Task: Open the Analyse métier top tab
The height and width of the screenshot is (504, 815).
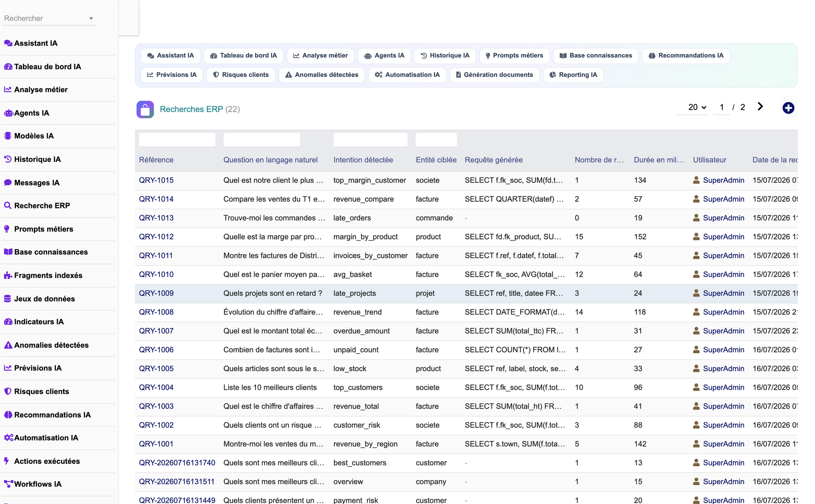Action: 320,56
